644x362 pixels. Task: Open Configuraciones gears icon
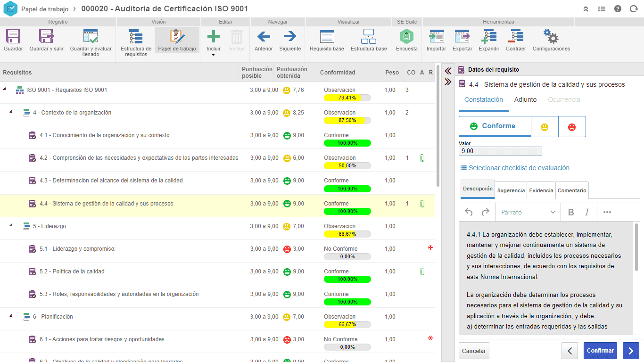(551, 36)
